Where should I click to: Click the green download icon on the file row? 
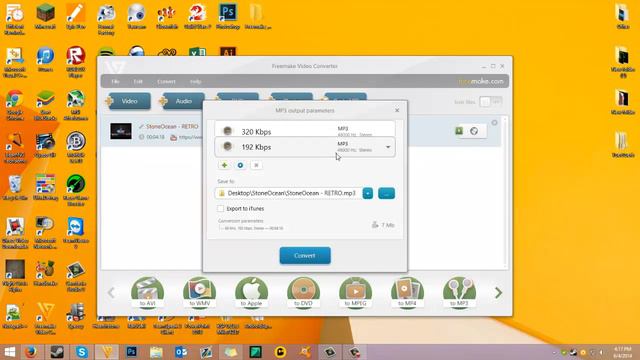pyautogui.click(x=459, y=131)
